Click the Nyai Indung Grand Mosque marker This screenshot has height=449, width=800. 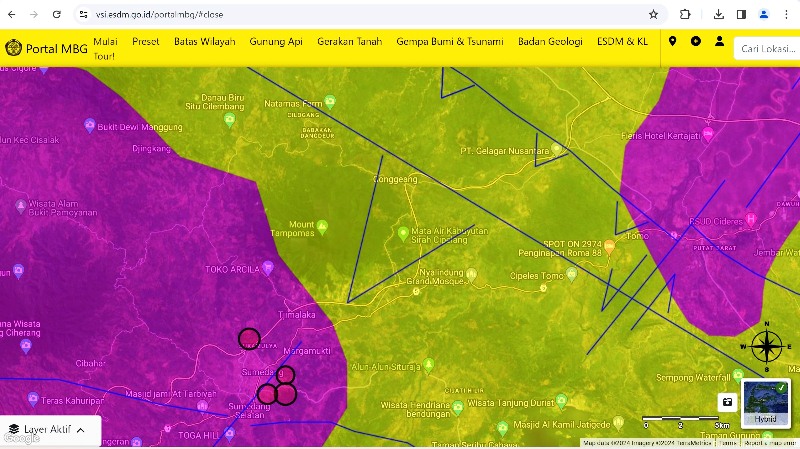471,275
